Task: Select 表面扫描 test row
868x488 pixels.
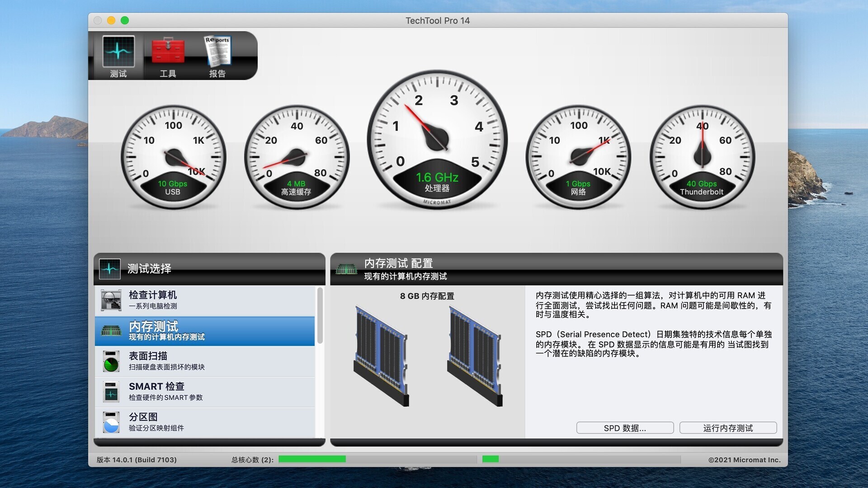Action: click(205, 361)
